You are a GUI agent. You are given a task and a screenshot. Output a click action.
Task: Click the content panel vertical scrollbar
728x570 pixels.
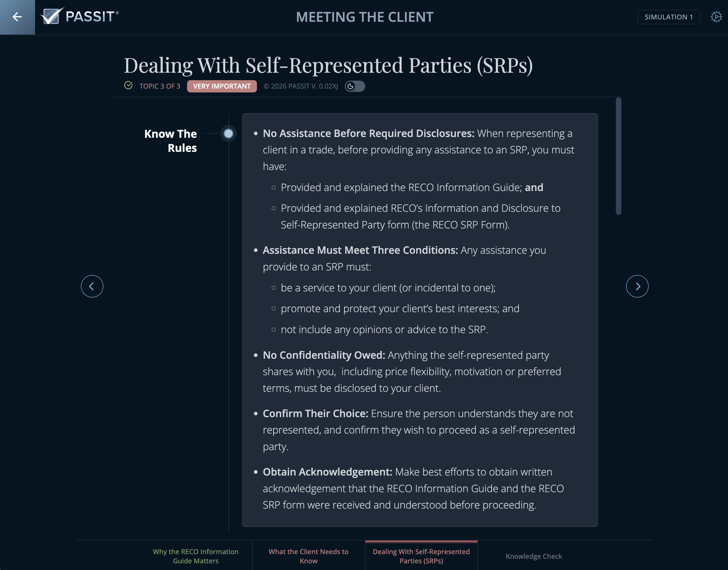(x=618, y=156)
